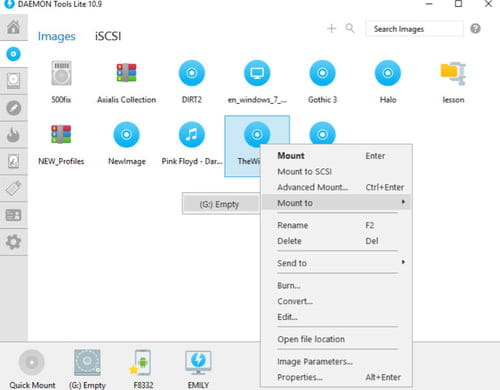This screenshot has height=390, width=500.
Task: Open the Home section in sidebar
Action: [x=13, y=27]
